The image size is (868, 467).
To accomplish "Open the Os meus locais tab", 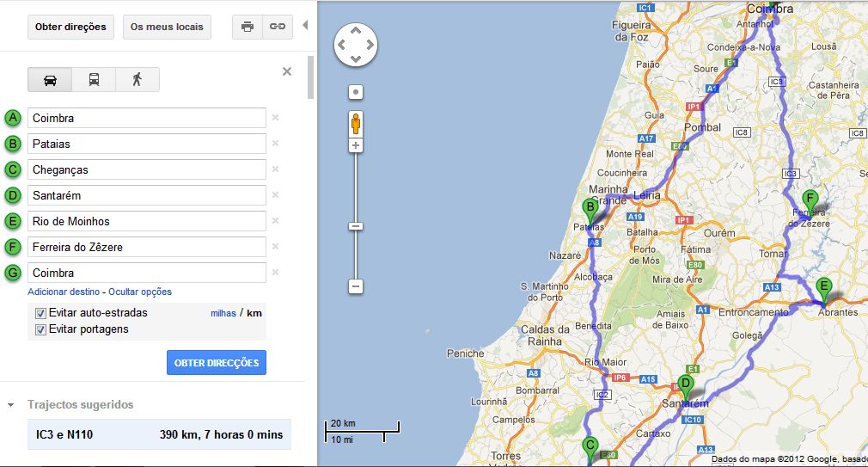I will coord(167,27).
